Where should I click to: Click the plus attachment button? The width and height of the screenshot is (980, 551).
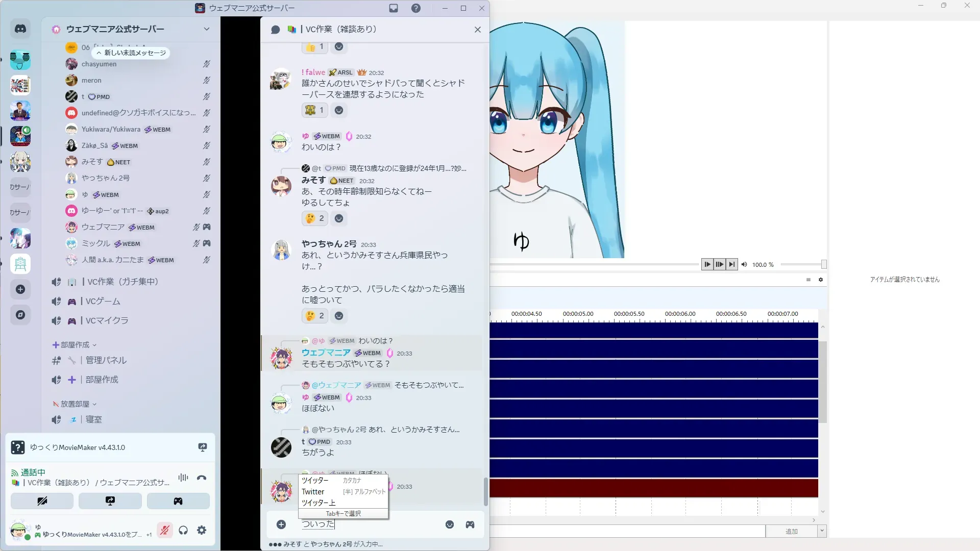(281, 524)
